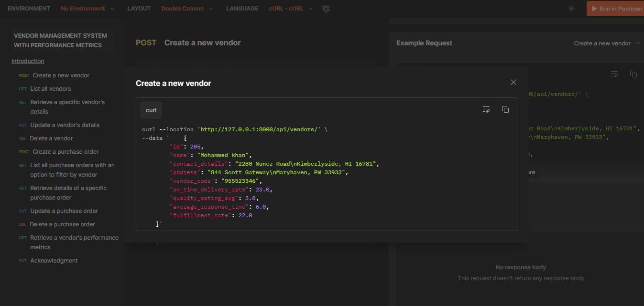The width and height of the screenshot is (644, 306).
Task: Toggle light theme sun icon
Action: (x=571, y=9)
